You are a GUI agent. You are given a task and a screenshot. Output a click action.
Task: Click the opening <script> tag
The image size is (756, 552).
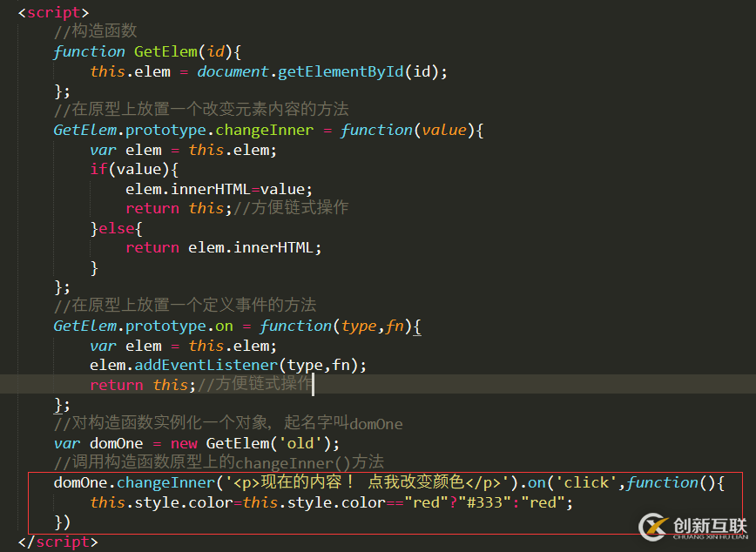[x=53, y=12]
